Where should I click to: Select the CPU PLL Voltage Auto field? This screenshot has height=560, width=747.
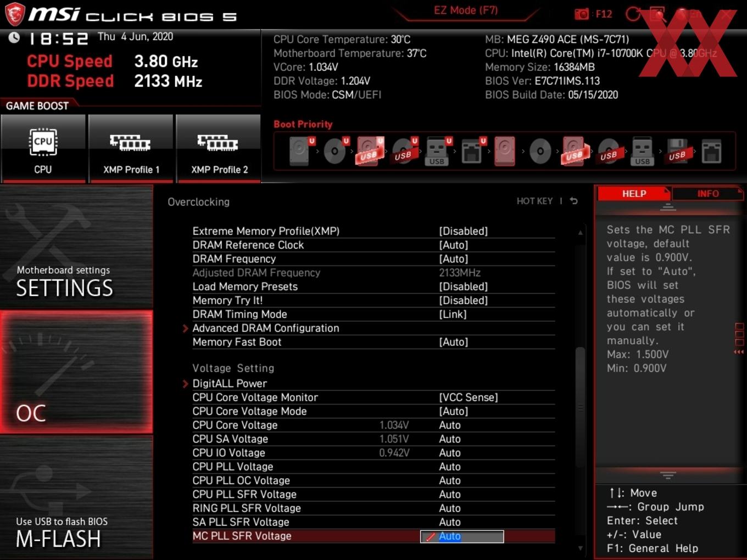pyautogui.click(x=450, y=467)
